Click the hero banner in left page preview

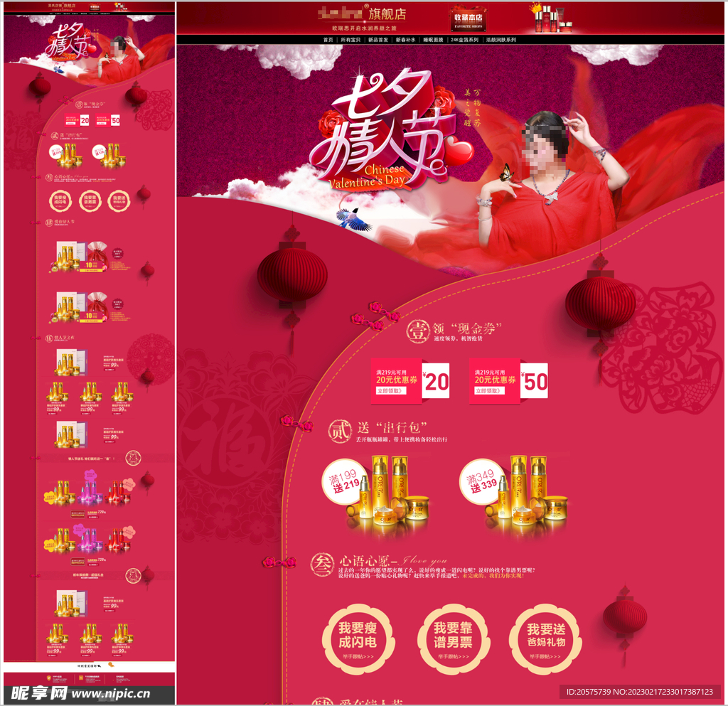(x=89, y=51)
